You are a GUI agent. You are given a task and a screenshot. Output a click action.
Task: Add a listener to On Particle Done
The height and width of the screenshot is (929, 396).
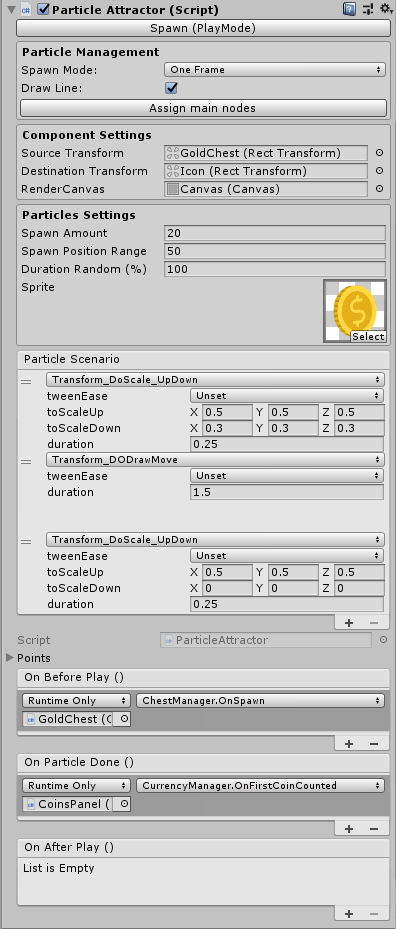[349, 829]
